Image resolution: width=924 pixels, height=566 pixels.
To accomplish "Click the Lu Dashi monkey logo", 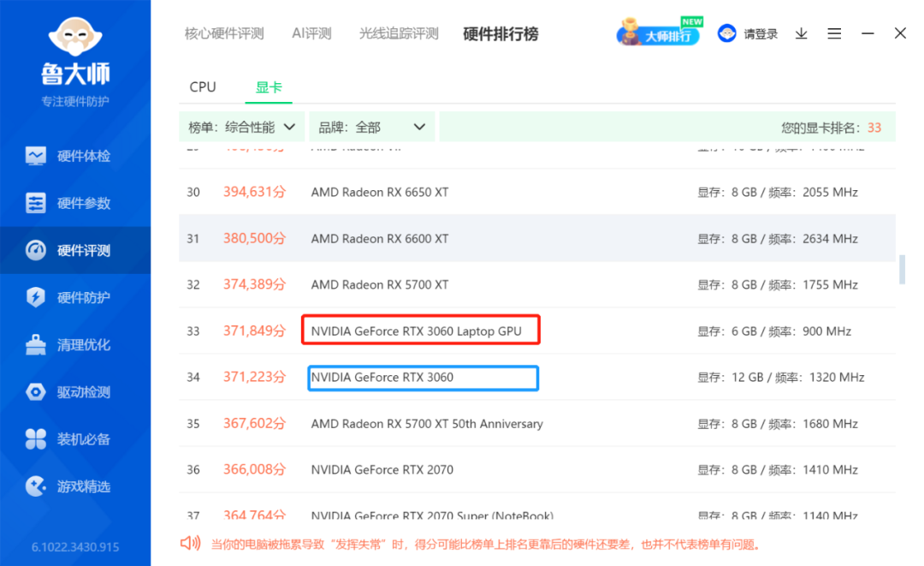I will click(x=75, y=37).
